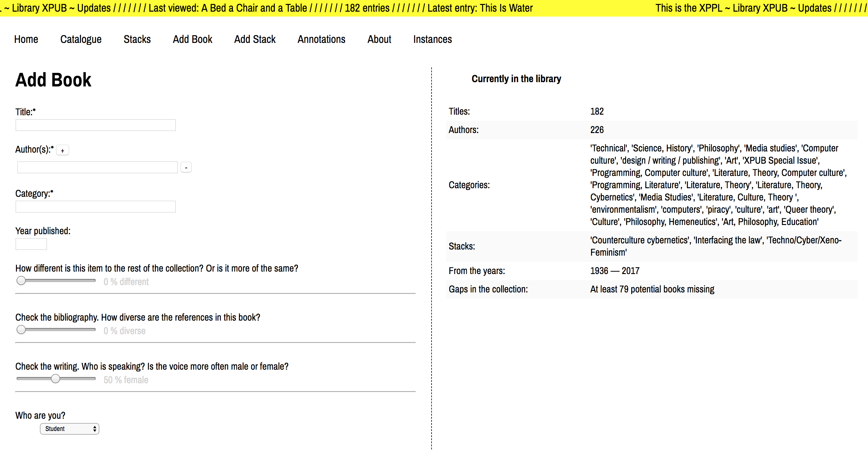Focus the Year published field
The image size is (868, 450).
pyautogui.click(x=31, y=244)
